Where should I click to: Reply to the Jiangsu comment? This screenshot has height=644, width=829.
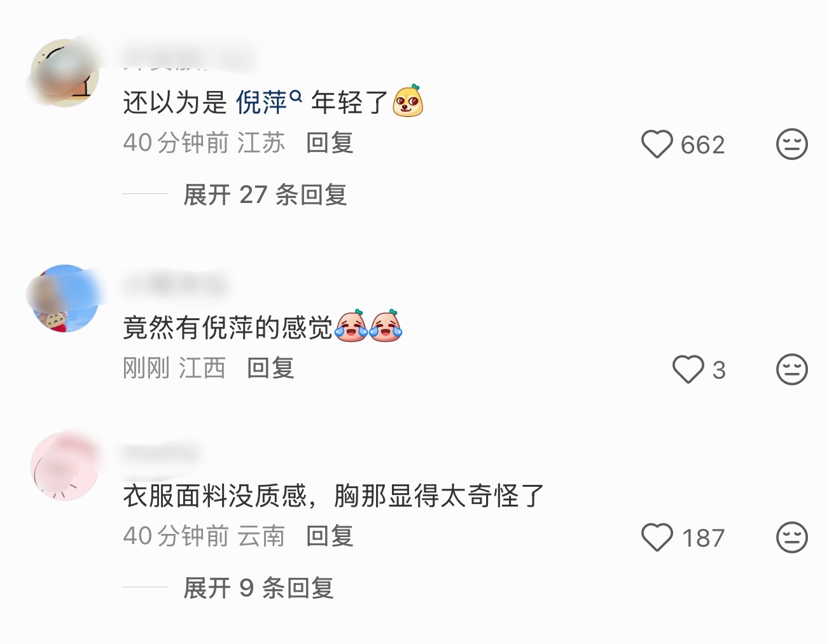click(x=330, y=143)
